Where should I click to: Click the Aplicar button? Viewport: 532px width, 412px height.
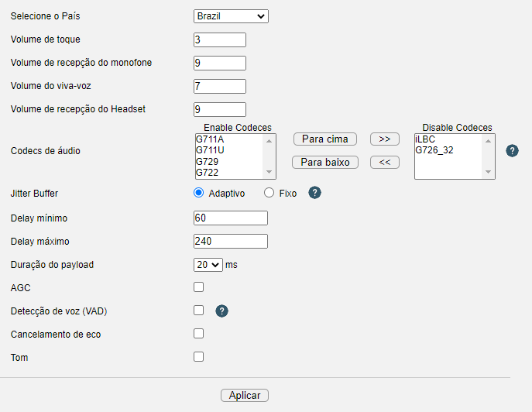point(244,396)
